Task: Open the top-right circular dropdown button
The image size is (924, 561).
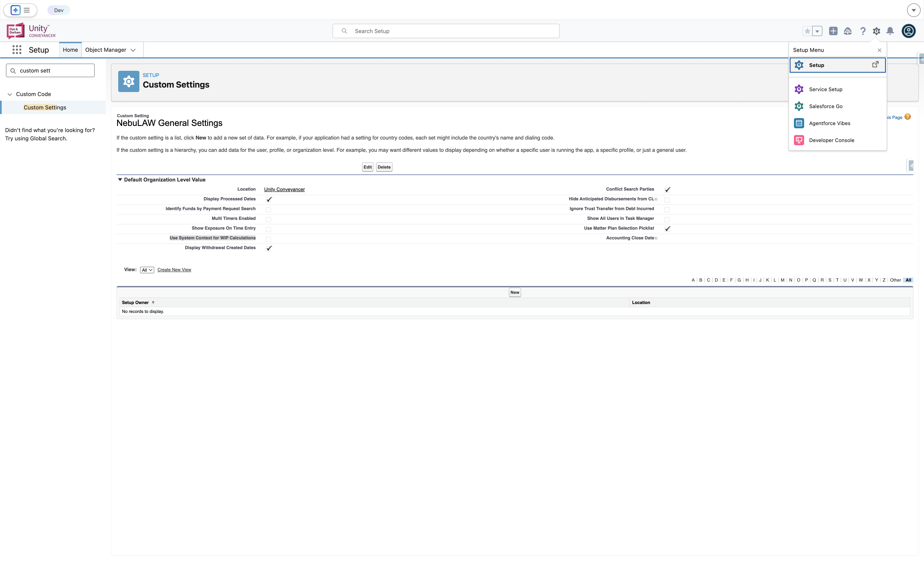Action: [913, 10]
